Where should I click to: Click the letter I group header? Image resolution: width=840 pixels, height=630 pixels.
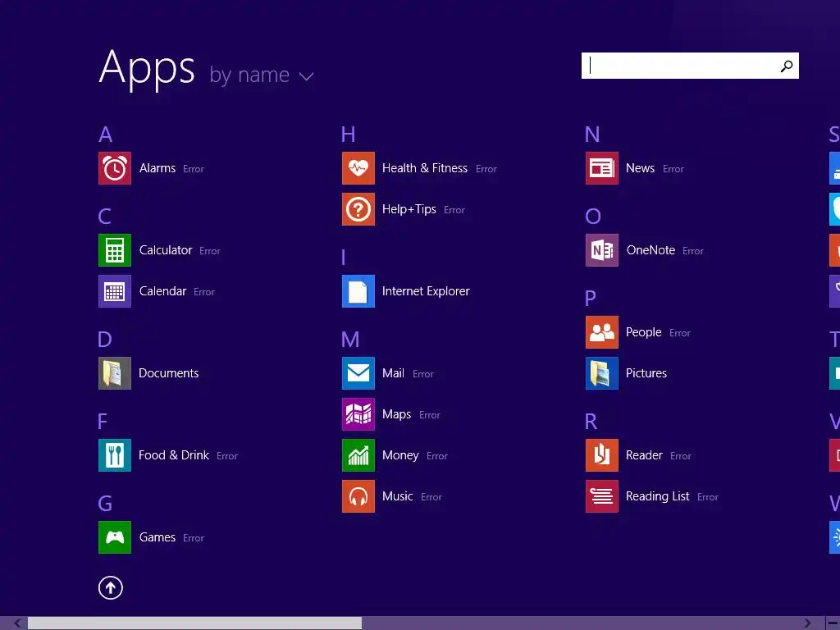click(x=344, y=258)
